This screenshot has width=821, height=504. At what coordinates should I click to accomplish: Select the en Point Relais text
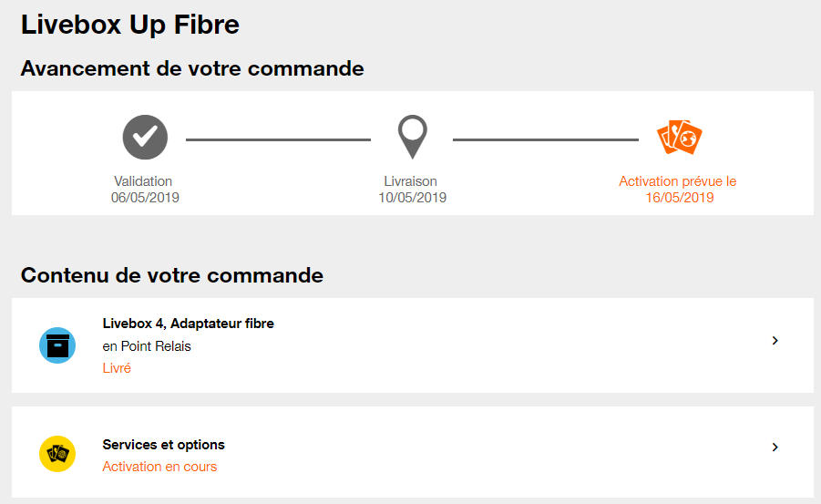point(147,346)
